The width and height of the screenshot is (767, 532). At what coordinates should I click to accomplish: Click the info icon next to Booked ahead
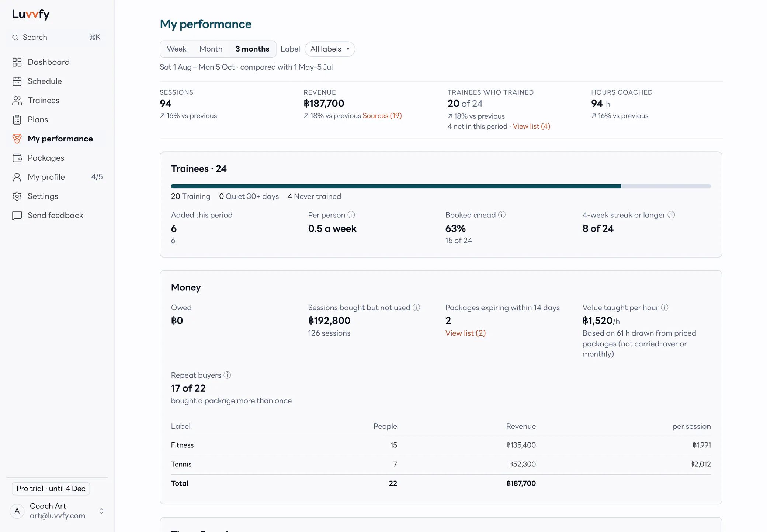[502, 215]
